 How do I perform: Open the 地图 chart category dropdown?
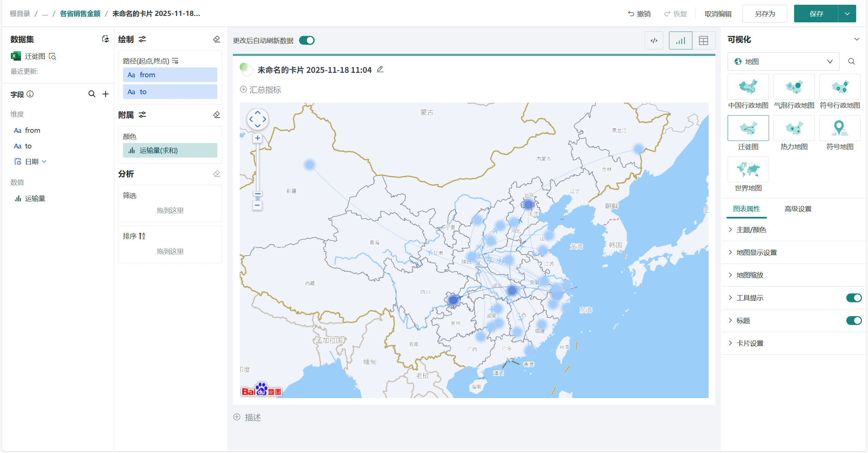[783, 61]
